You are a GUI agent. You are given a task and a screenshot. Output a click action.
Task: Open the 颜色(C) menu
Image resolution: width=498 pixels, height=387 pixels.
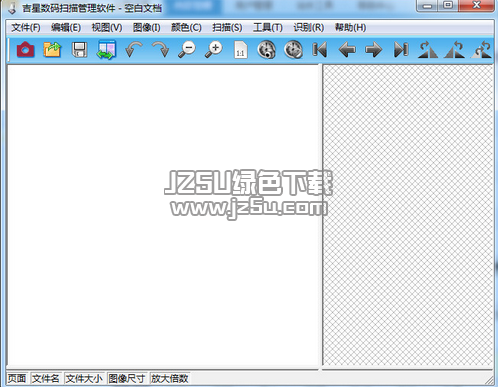[x=186, y=27]
